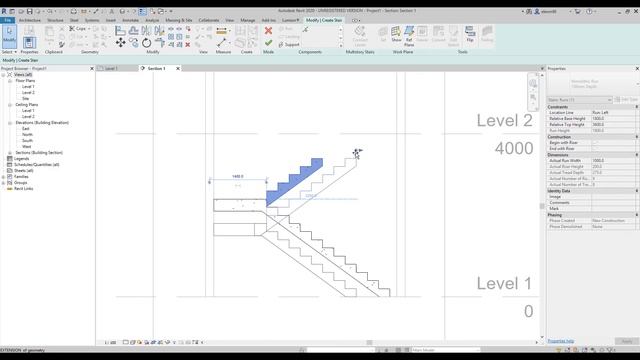Click the Properties help link
The image size is (640, 360).
(560, 341)
